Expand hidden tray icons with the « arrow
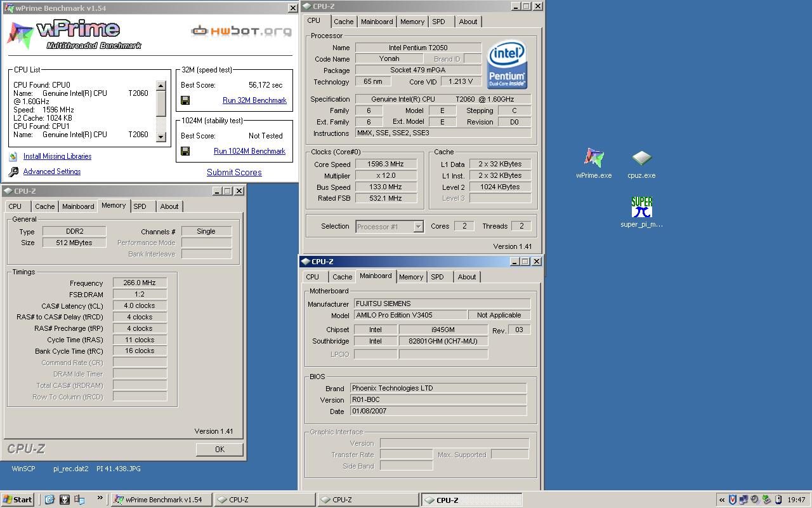This screenshot has width=812, height=508. point(722,500)
